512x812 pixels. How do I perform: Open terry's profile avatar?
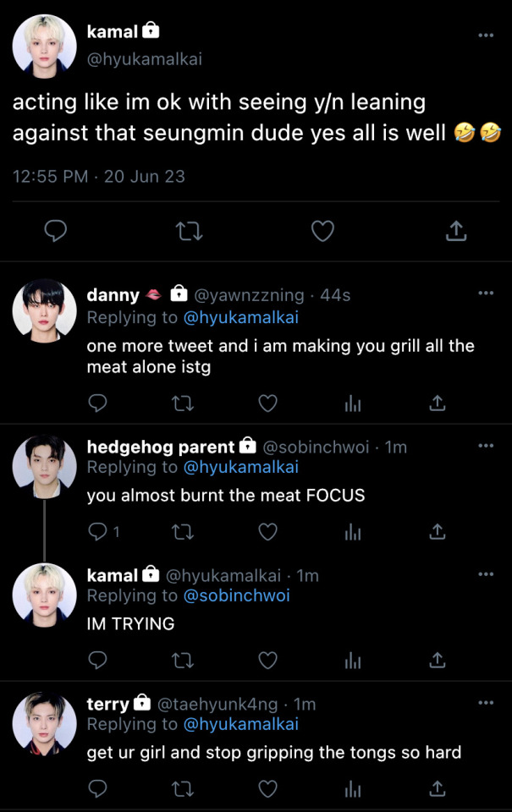point(45,723)
